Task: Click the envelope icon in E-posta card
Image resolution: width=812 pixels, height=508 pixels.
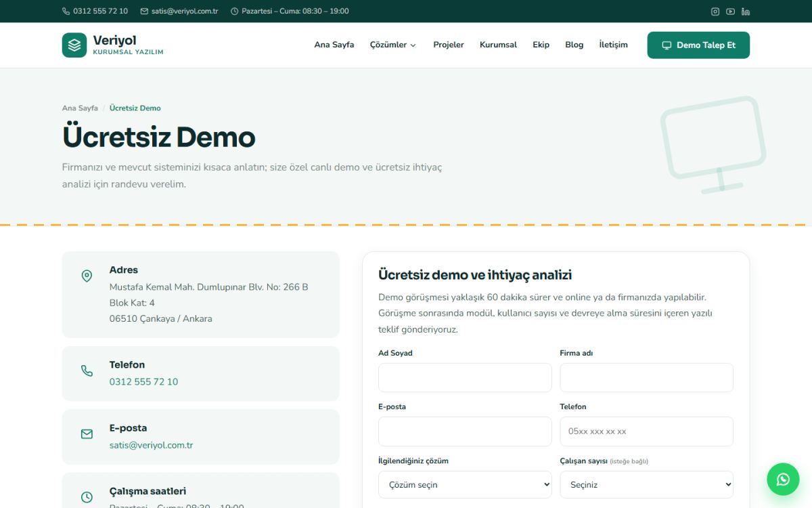Action: click(87, 434)
